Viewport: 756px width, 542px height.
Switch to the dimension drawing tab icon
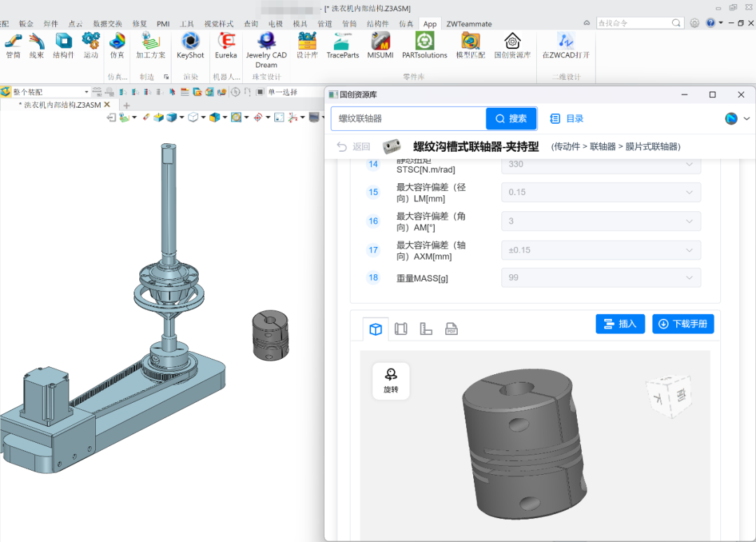426,329
